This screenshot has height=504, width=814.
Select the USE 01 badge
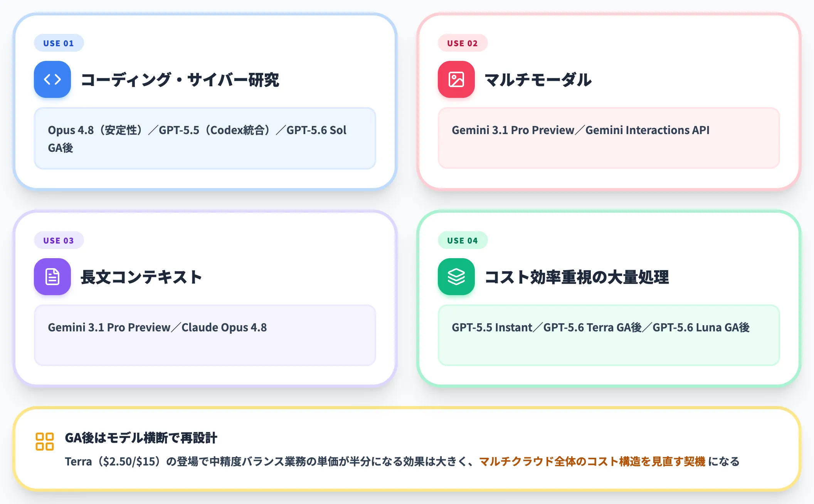[x=59, y=43]
